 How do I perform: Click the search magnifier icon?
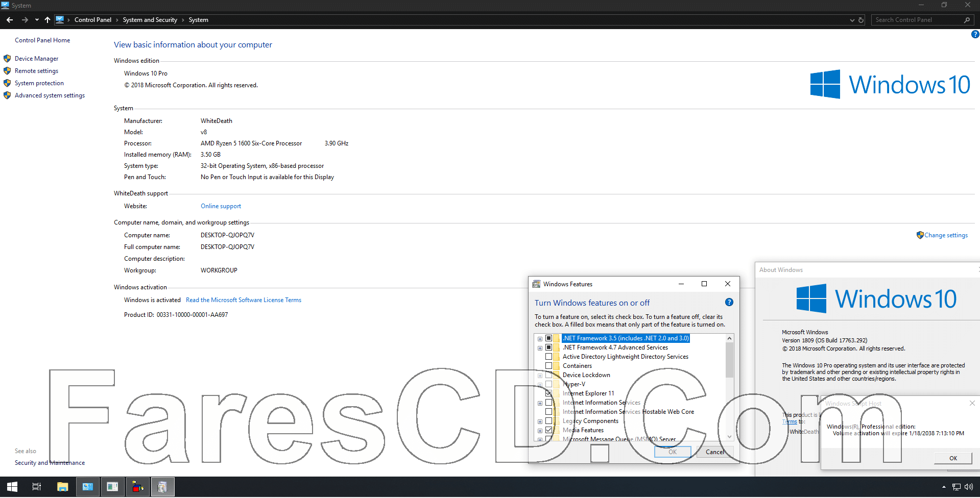(x=967, y=20)
